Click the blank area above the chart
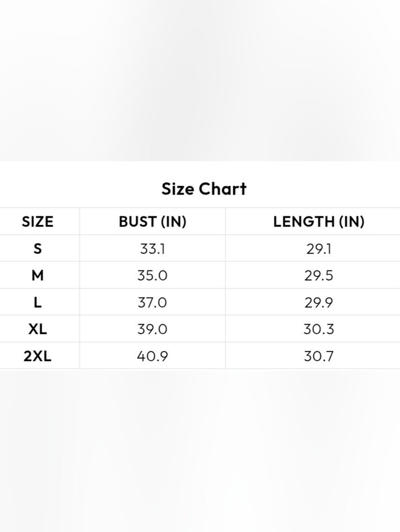This screenshot has height=532, width=400. pyautogui.click(x=200, y=80)
